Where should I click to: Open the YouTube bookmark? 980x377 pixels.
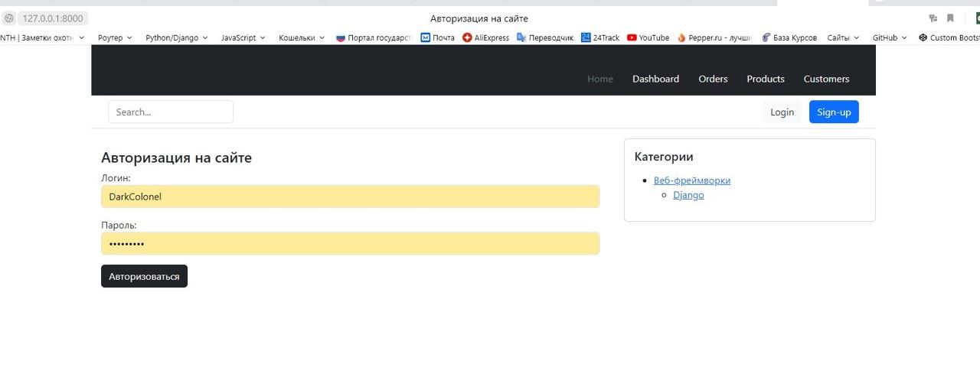click(x=648, y=37)
